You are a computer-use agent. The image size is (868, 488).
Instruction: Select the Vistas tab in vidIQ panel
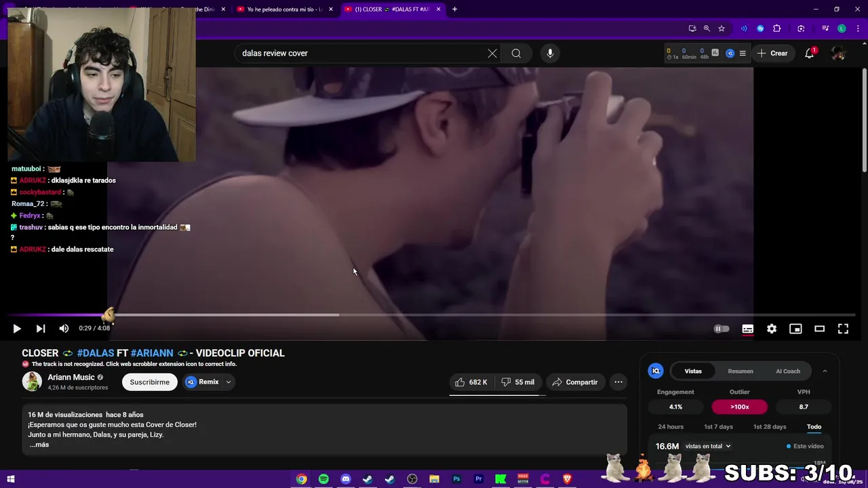[x=693, y=371]
